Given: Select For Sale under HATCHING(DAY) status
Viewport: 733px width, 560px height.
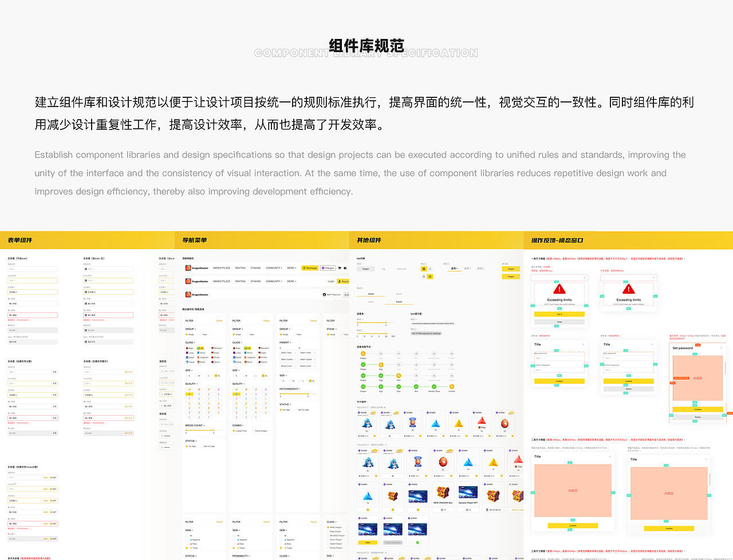Looking at the screenshot, I should coord(285,410).
